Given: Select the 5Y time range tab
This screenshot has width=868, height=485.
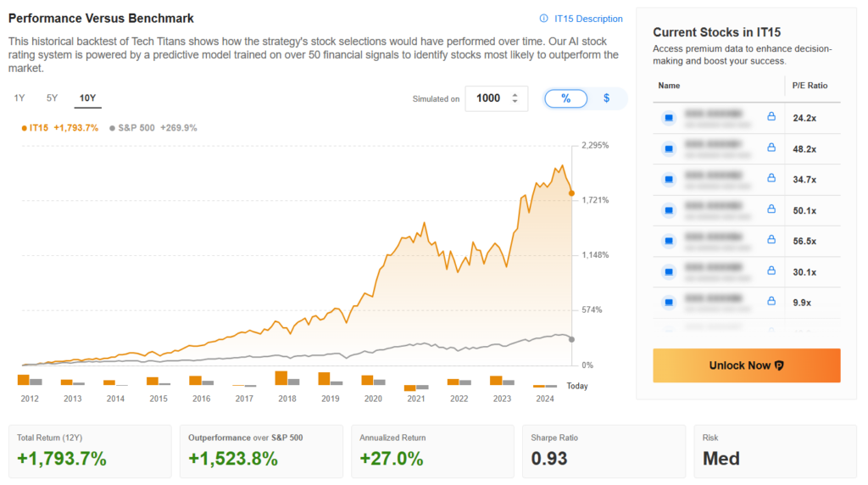Looking at the screenshot, I should click(53, 98).
